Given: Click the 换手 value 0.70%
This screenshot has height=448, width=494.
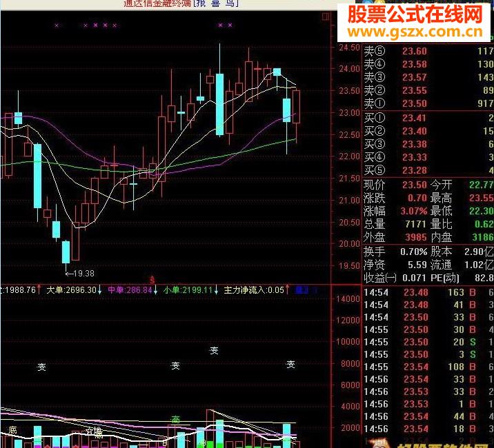Looking at the screenshot, I should (414, 252).
